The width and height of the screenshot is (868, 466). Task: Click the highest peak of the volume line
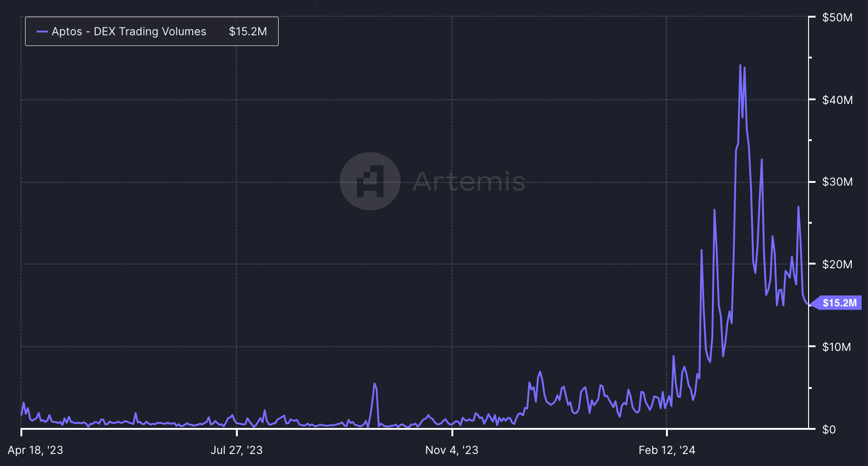click(x=740, y=65)
